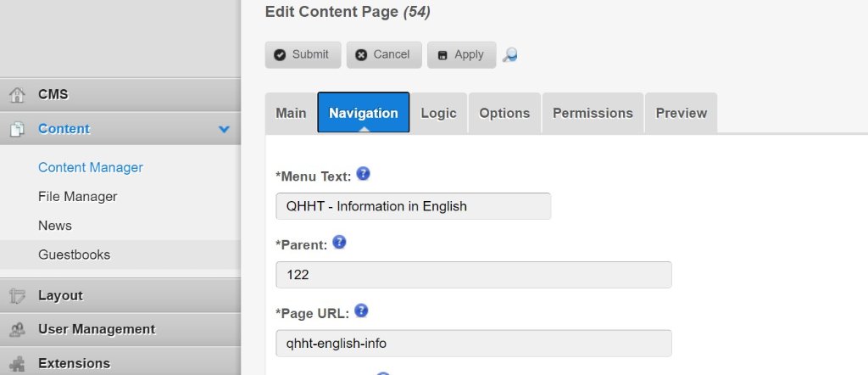
Task: Open File Manager link in sidebar
Action: point(78,197)
